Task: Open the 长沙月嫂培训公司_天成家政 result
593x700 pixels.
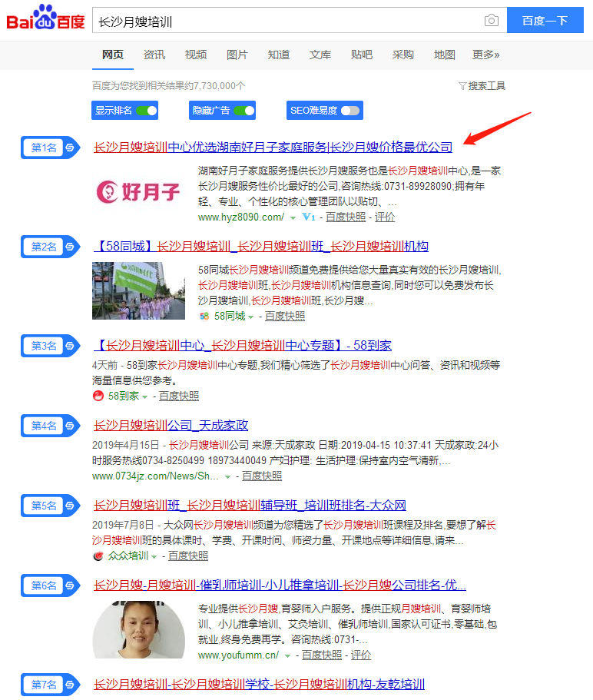Action: (171, 426)
